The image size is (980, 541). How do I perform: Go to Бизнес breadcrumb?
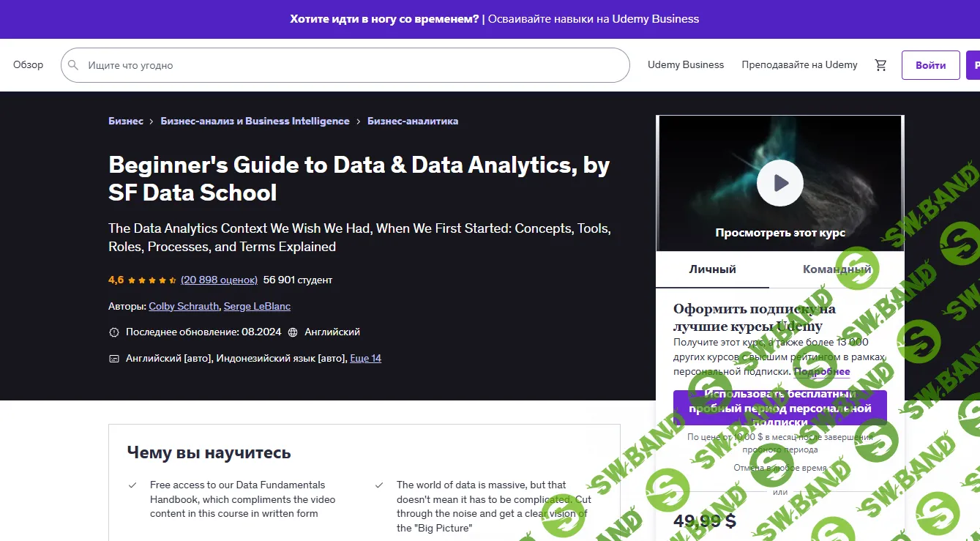(x=126, y=122)
